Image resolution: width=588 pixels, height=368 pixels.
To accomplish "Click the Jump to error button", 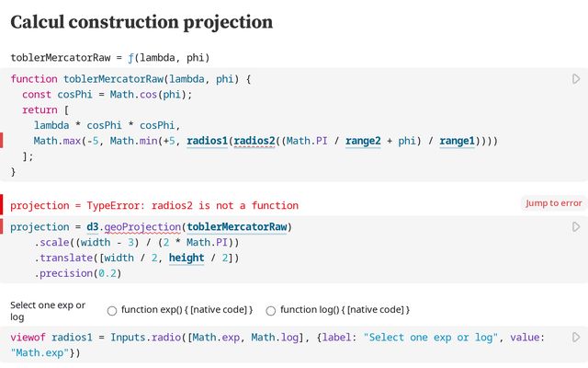I will tap(553, 203).
